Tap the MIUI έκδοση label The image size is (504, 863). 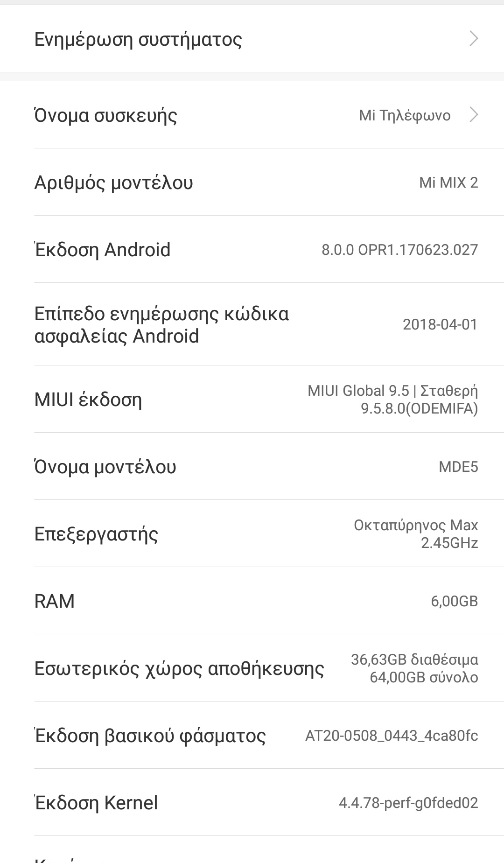[88, 400]
